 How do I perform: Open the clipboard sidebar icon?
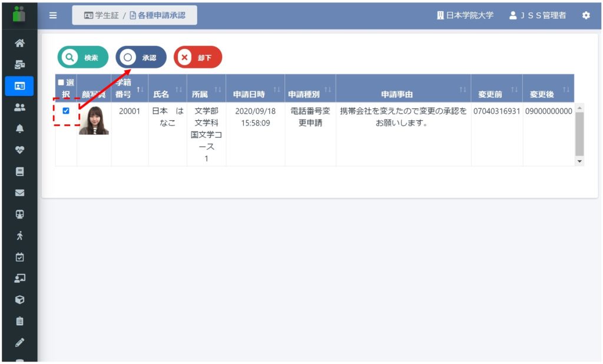pos(19,321)
